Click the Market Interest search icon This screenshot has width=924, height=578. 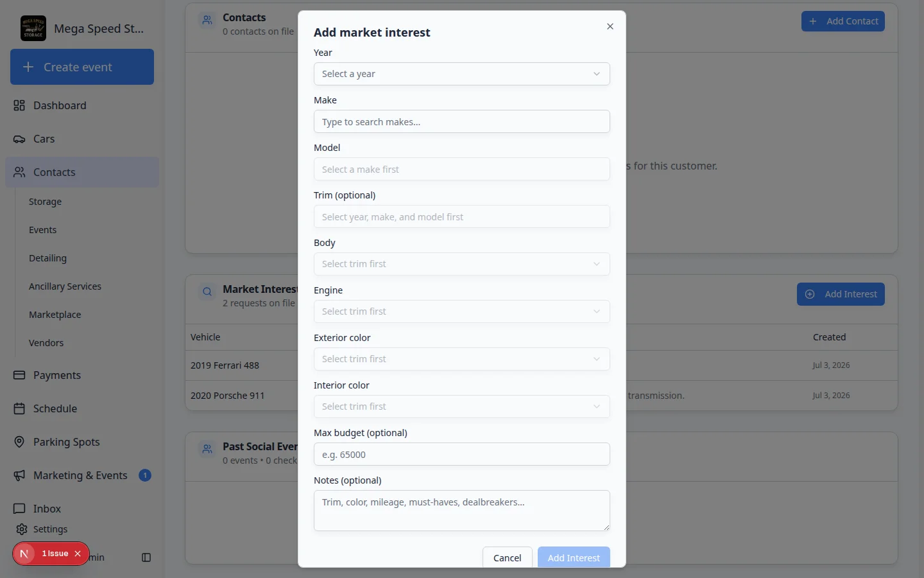207,292
